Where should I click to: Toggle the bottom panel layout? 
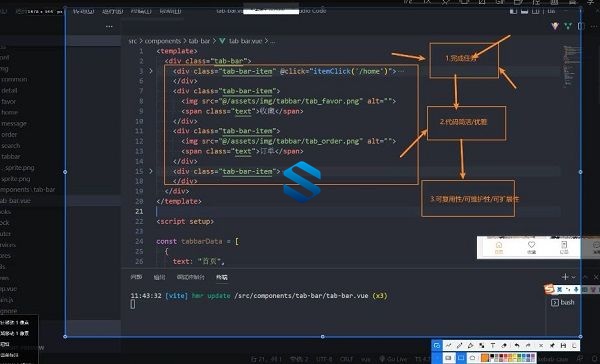524,11
